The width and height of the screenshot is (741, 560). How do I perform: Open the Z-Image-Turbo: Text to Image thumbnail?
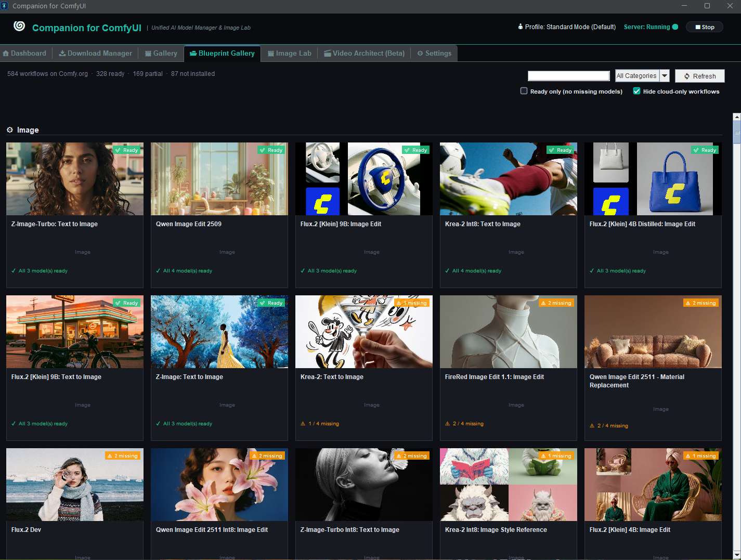[x=75, y=179]
